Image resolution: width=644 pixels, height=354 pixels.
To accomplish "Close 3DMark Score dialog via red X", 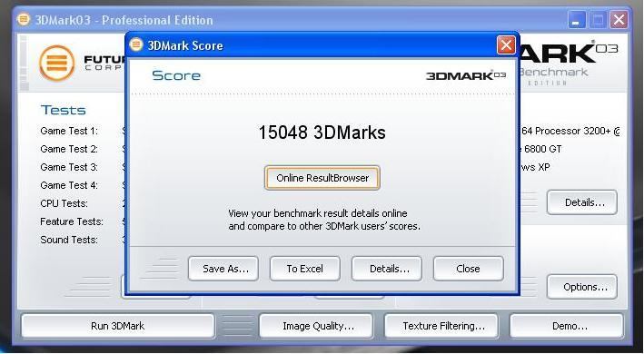I will click(506, 45).
